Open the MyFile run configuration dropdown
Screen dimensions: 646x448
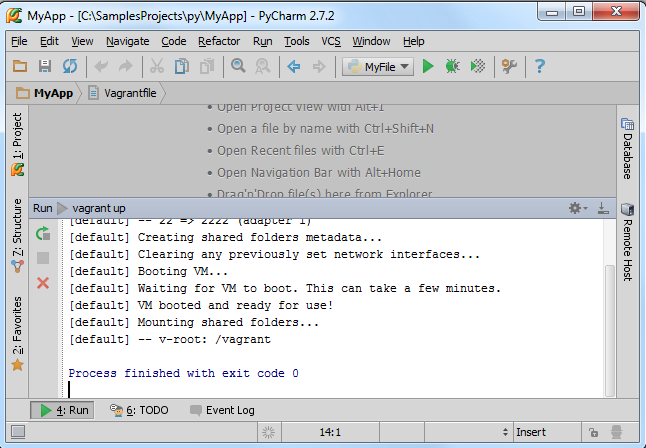click(378, 67)
